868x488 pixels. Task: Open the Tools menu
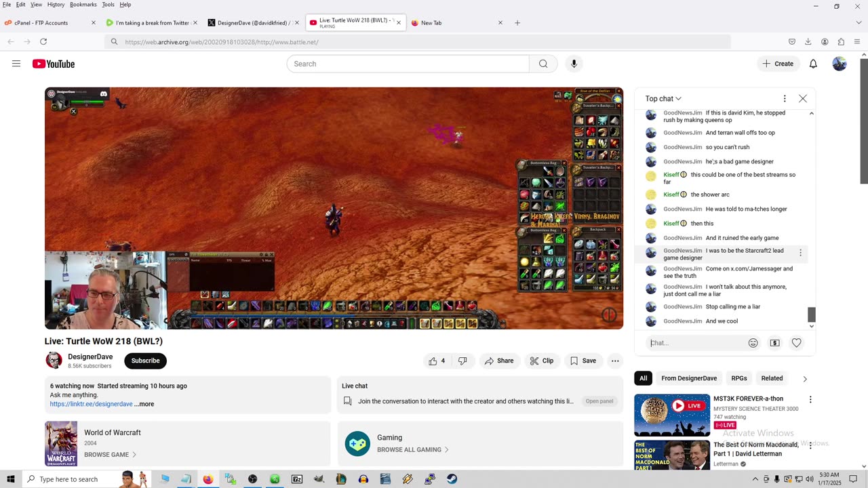[108, 5]
